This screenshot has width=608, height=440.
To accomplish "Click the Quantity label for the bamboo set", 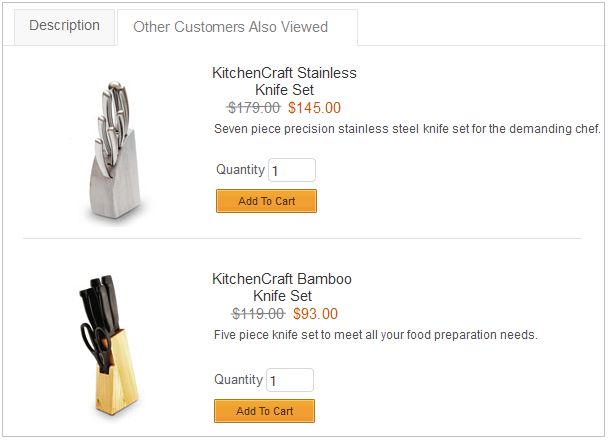I will tap(238, 380).
